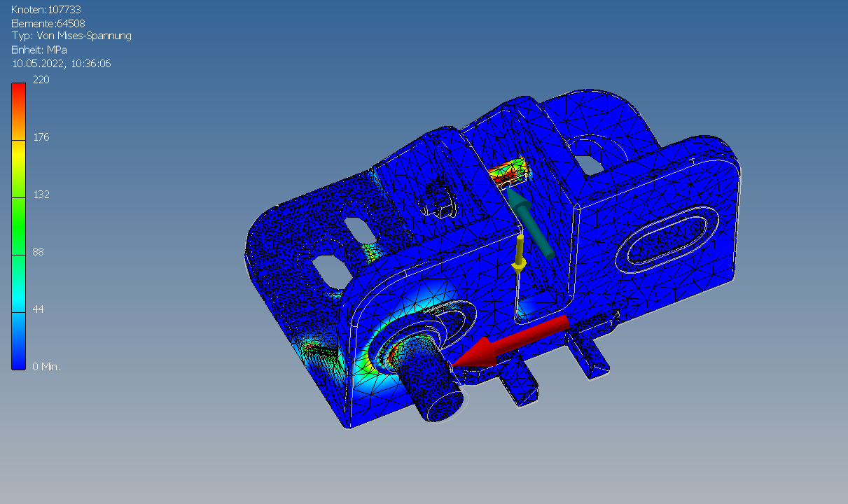Select the date and time stamp text
The height and width of the screenshot is (504, 848).
tap(62, 64)
